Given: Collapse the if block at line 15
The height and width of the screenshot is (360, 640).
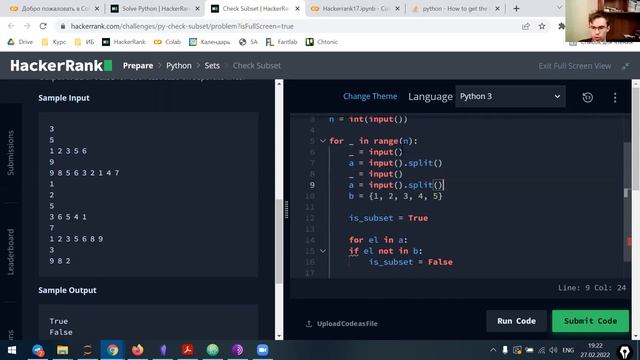Looking at the screenshot, I should coord(322,251).
